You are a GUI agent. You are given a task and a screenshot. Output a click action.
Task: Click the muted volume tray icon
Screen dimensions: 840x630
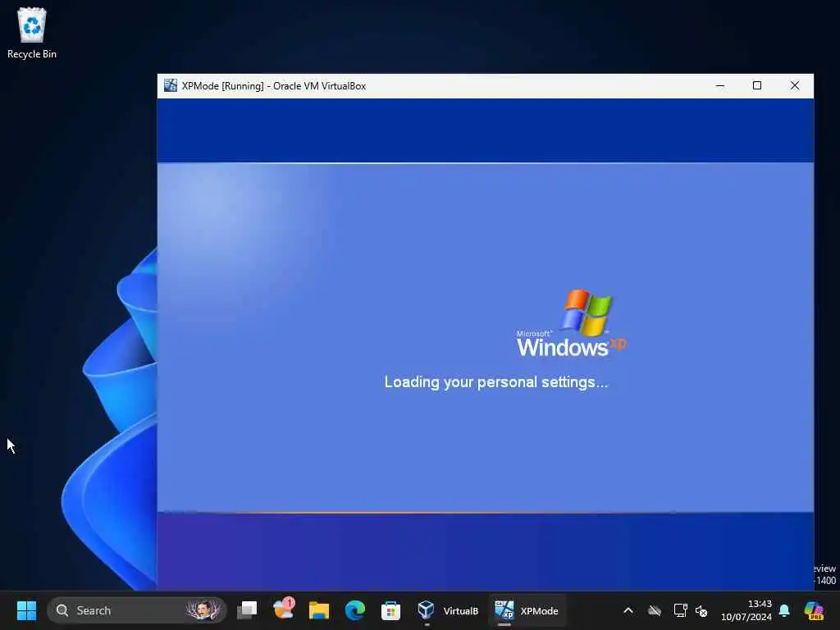[x=701, y=610]
